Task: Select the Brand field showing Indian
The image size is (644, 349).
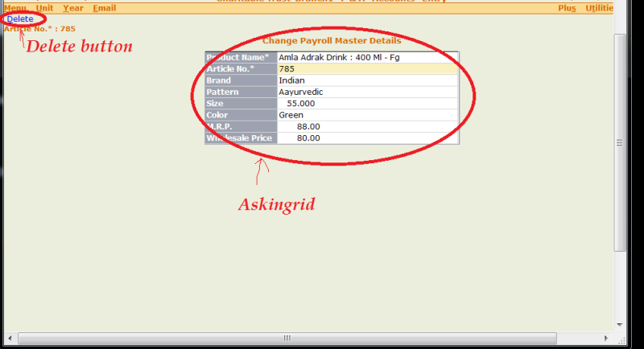Action: [368, 80]
